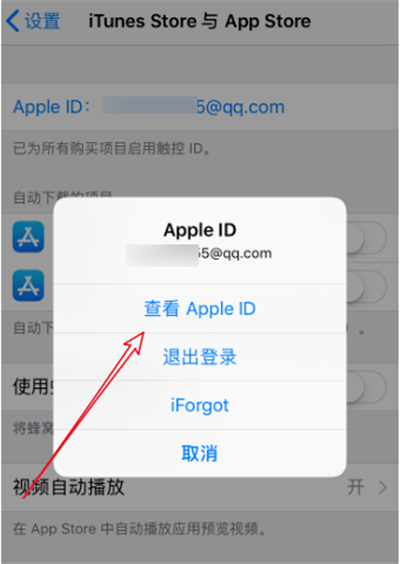Toggle the second automatic download switch

pos(366,286)
